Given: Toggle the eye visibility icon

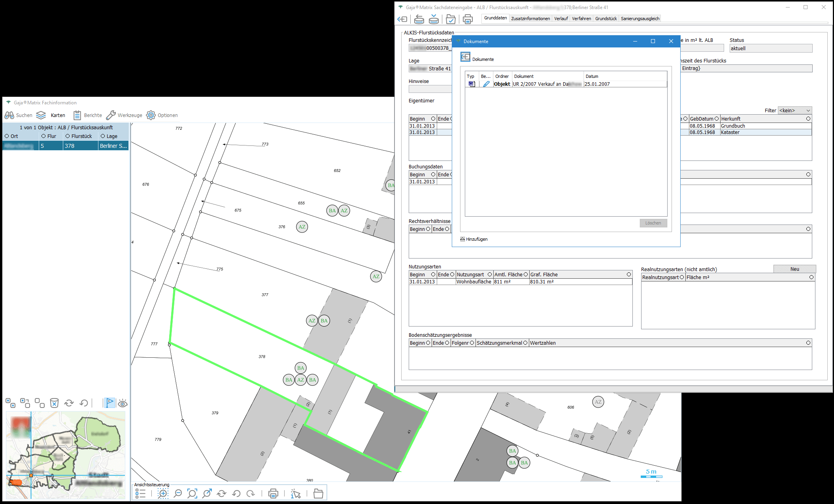Looking at the screenshot, I should tap(123, 403).
